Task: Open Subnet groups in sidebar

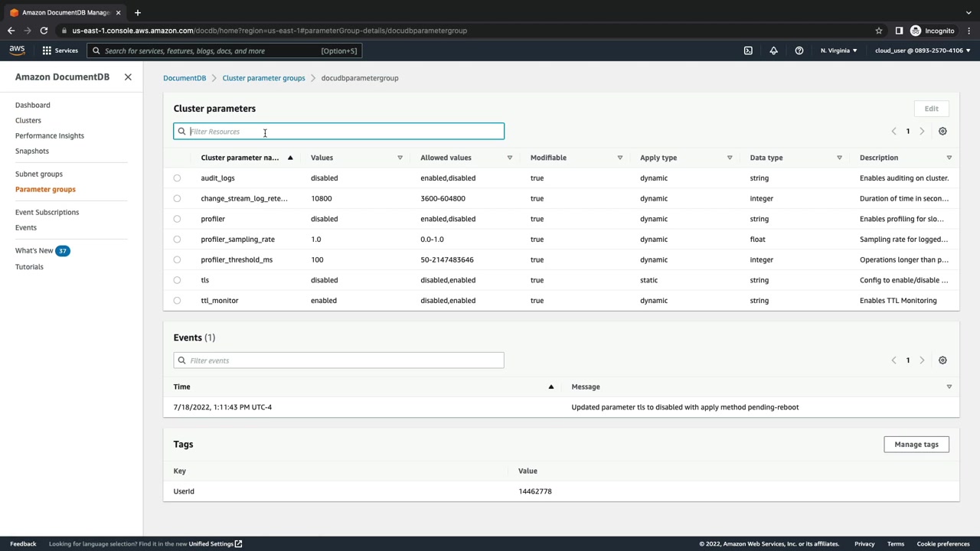Action: [x=39, y=174]
